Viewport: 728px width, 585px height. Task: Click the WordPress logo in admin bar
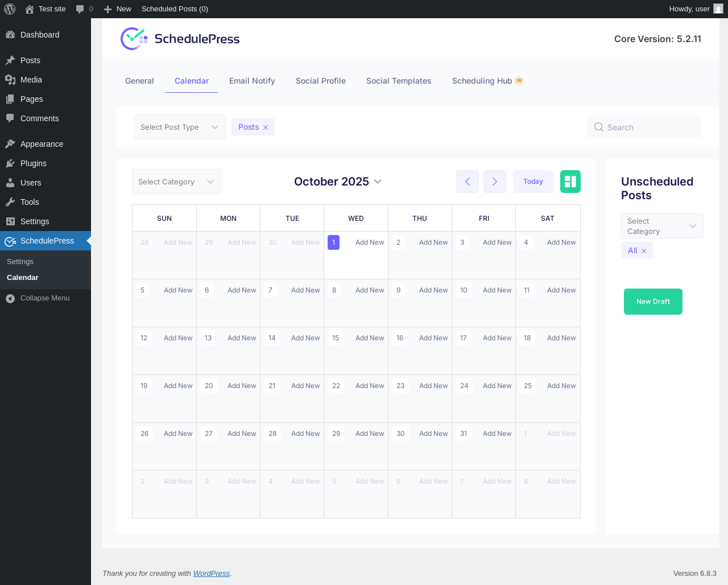pos(10,9)
